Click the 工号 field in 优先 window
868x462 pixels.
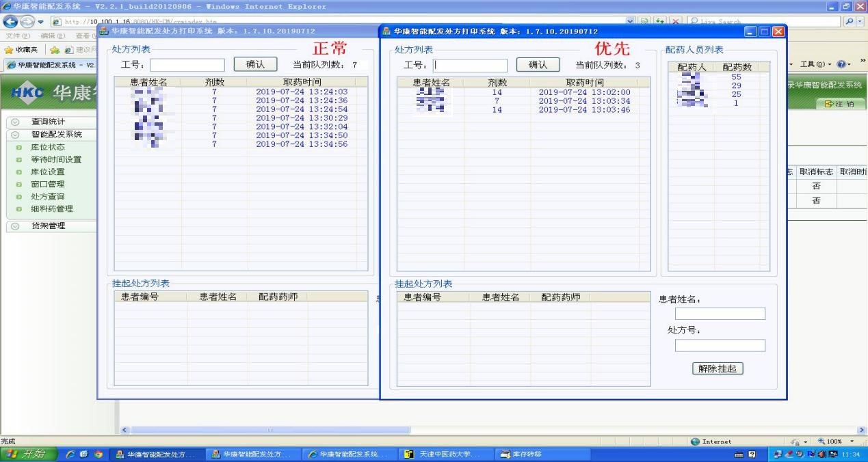click(471, 66)
